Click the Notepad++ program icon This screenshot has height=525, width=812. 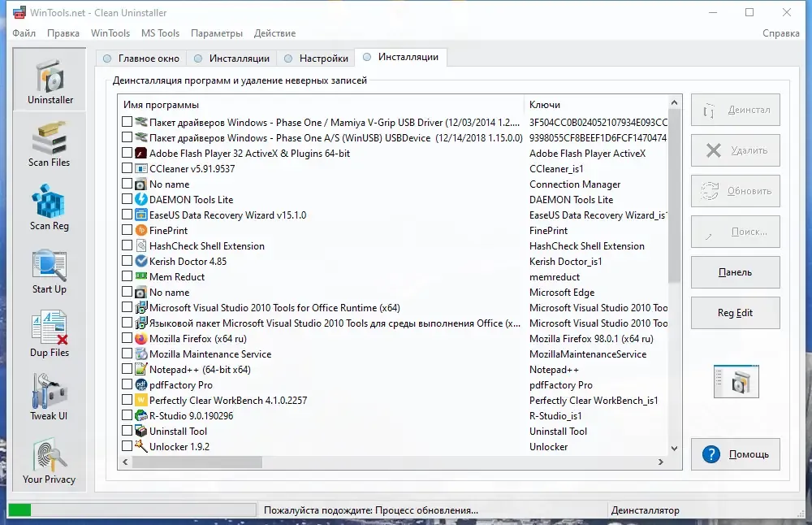[140, 370]
